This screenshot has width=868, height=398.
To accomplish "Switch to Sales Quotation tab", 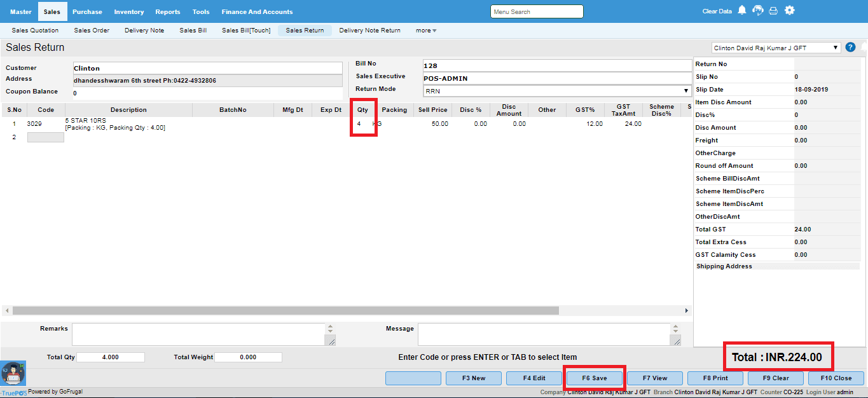I will [x=35, y=30].
